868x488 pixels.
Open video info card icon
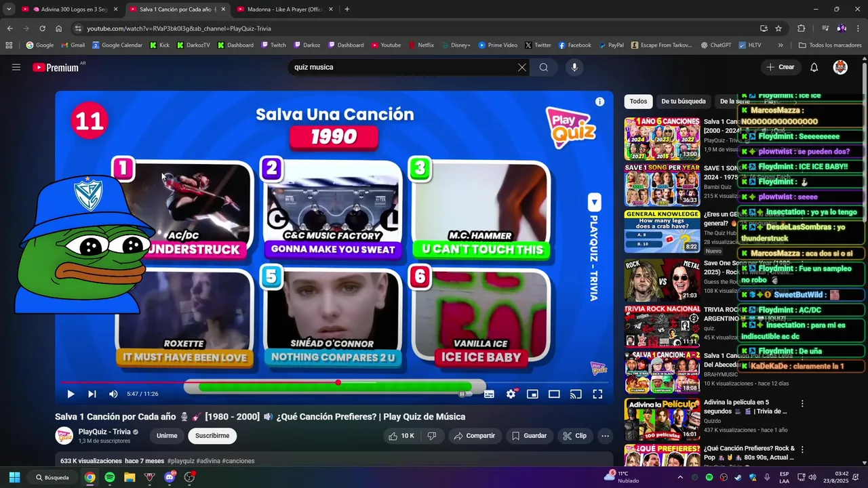point(599,102)
